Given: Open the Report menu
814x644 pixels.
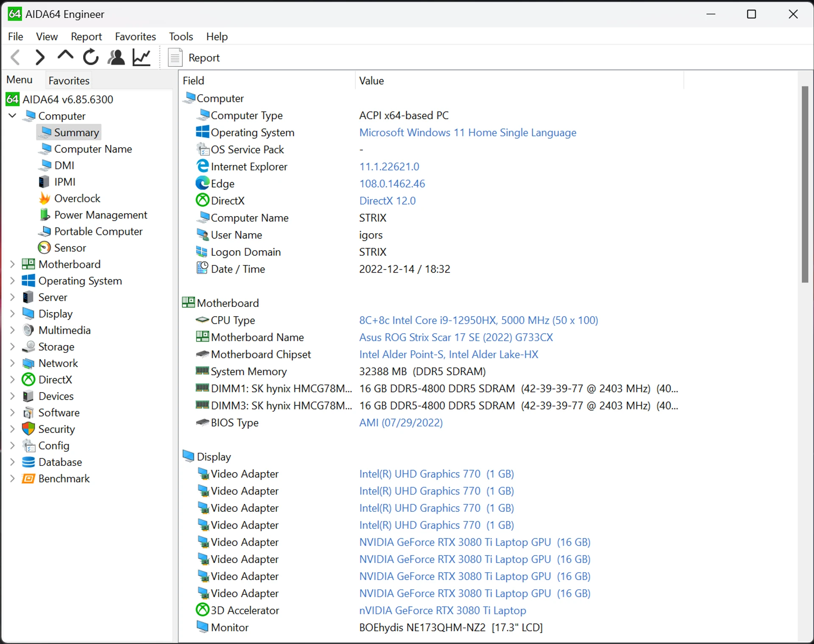Looking at the screenshot, I should [86, 36].
